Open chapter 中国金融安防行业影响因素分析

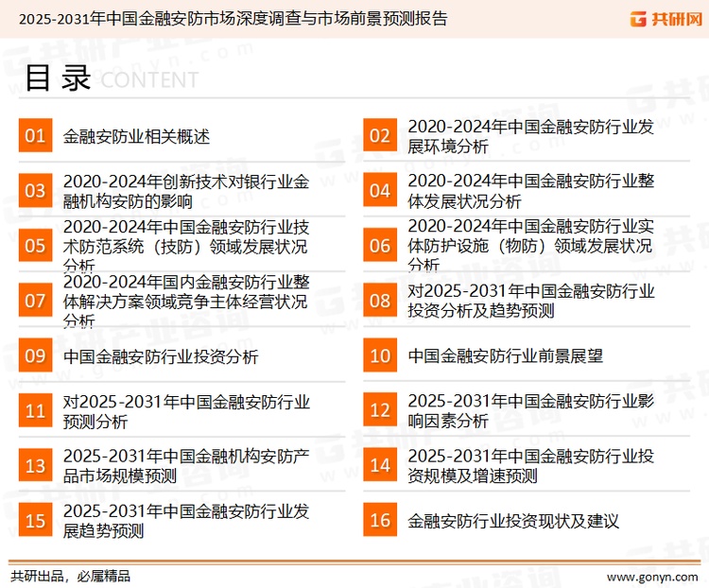[x=530, y=410]
